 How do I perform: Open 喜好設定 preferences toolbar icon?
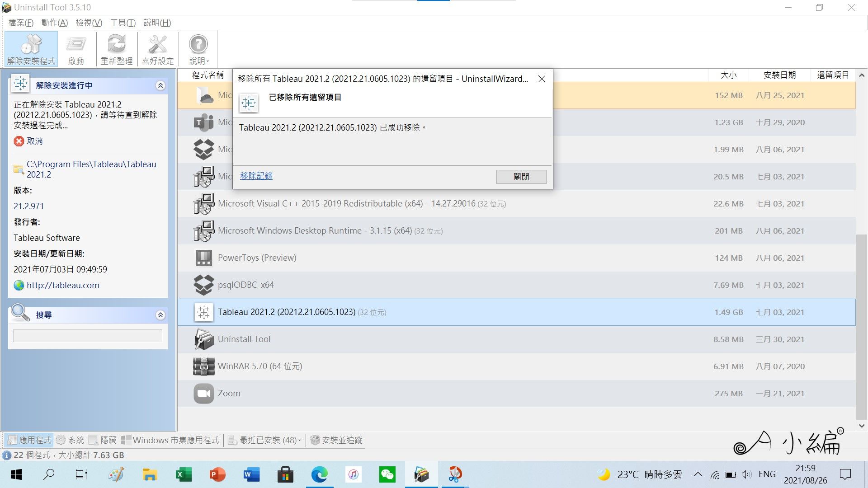coord(158,49)
